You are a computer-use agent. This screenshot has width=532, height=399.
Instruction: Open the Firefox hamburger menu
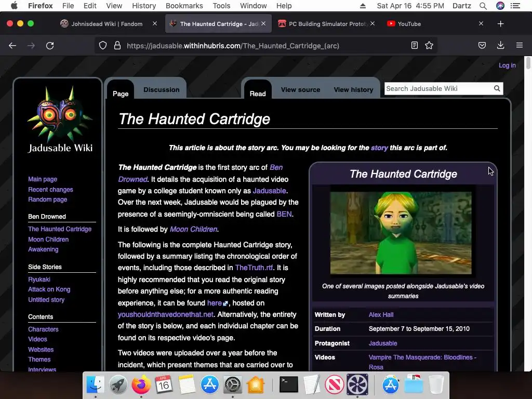[x=520, y=45]
